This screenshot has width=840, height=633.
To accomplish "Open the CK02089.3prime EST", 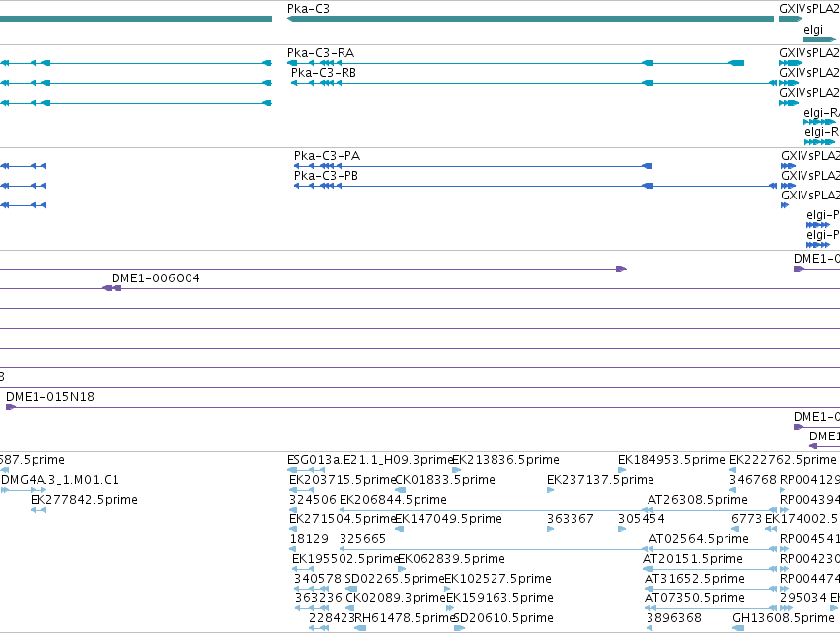I will [x=396, y=598].
